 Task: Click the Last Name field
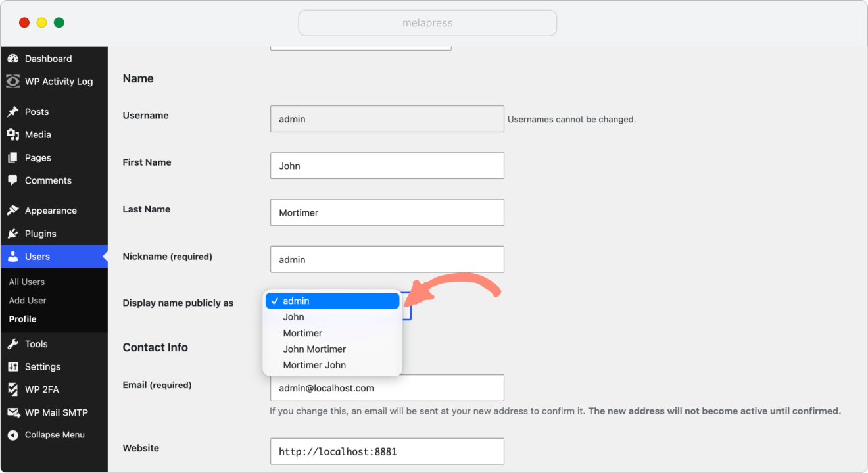point(387,212)
